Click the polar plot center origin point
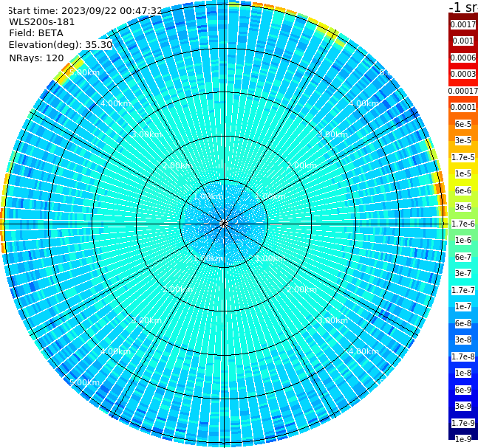478x448 pixels. [224, 224]
